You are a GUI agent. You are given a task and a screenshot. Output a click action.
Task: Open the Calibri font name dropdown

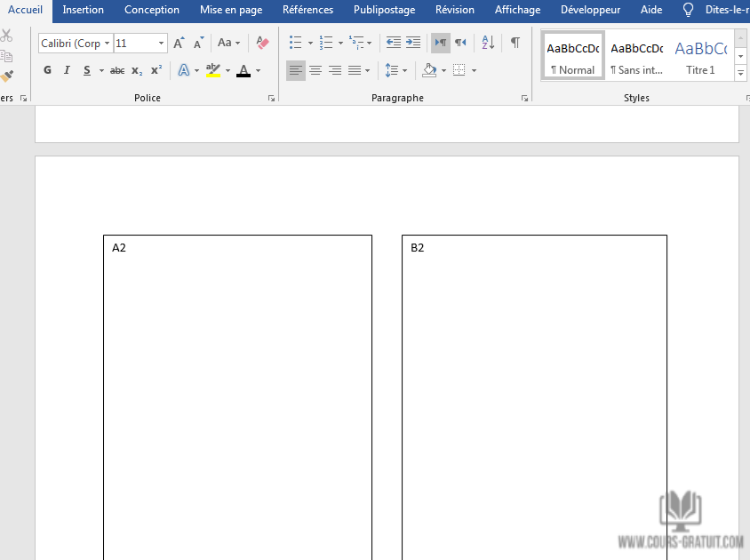107,43
